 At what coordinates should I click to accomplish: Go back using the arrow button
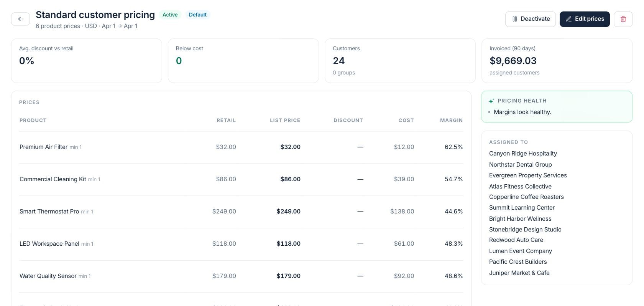(20, 19)
